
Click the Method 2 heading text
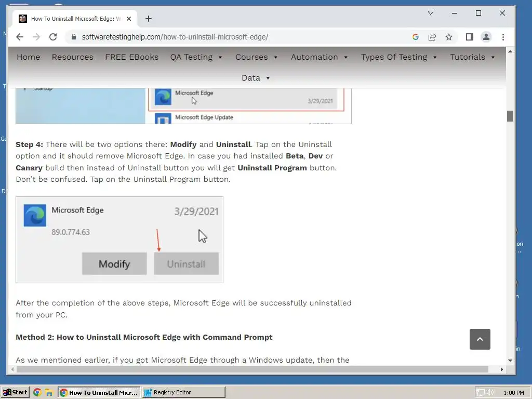[144, 337]
